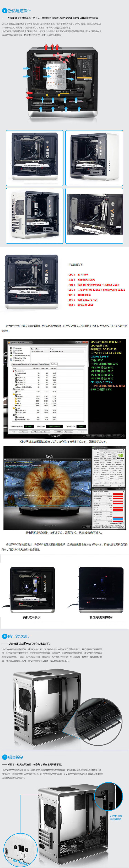The image size is (129, 868).
Task: Click the text '电源： 酷冷至尊 V850'
Action: click(81, 305)
